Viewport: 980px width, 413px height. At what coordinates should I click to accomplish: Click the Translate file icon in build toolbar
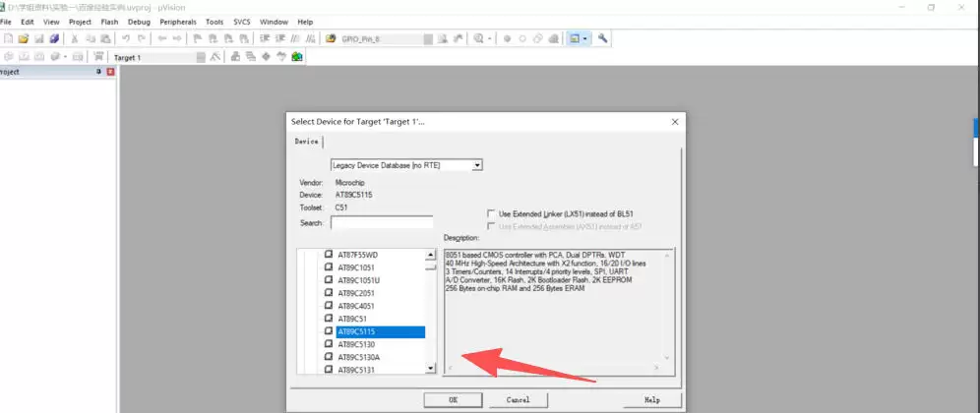(8, 57)
